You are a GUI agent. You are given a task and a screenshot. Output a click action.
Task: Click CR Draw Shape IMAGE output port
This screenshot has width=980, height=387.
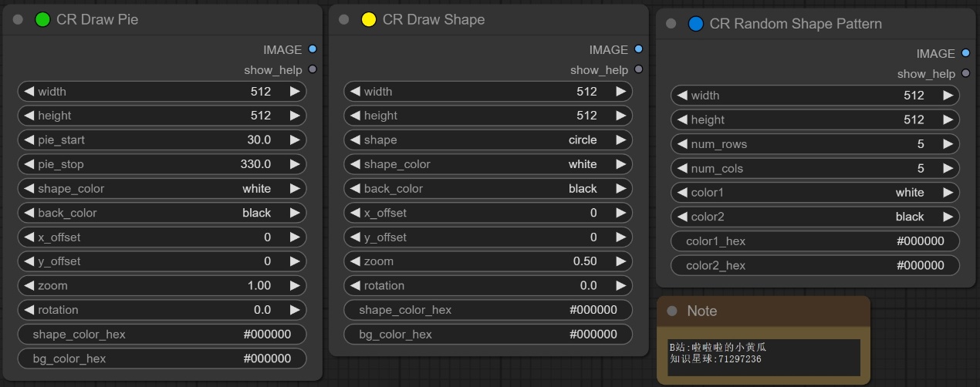pyautogui.click(x=638, y=49)
